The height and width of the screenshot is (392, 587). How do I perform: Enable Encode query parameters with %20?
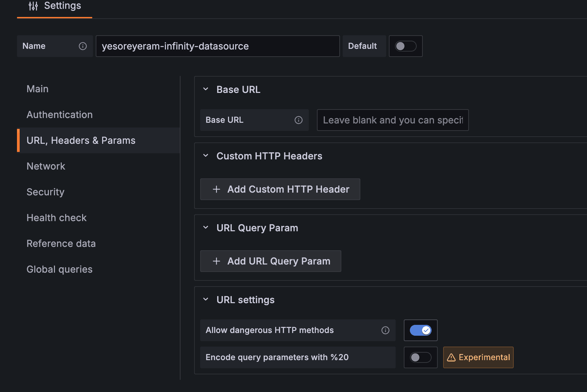pyautogui.click(x=420, y=357)
